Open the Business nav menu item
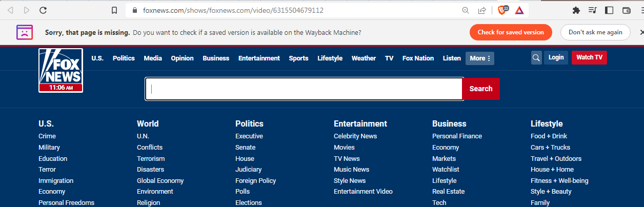644x207 pixels. (x=216, y=58)
